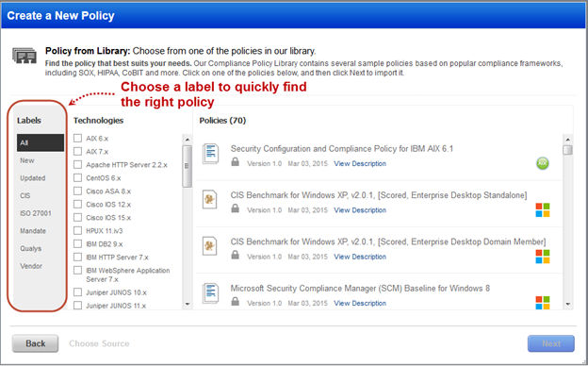Click the Policies list scrollbar thumb
The image size is (588, 366).
click(568, 150)
